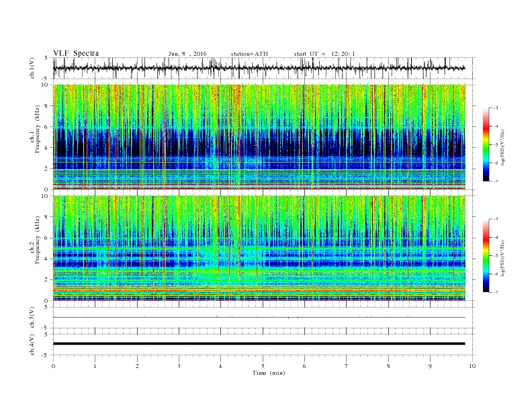This screenshot has width=532, height=411.
Task: Click the "ch.4(V)" axis label
Action: 32,345
